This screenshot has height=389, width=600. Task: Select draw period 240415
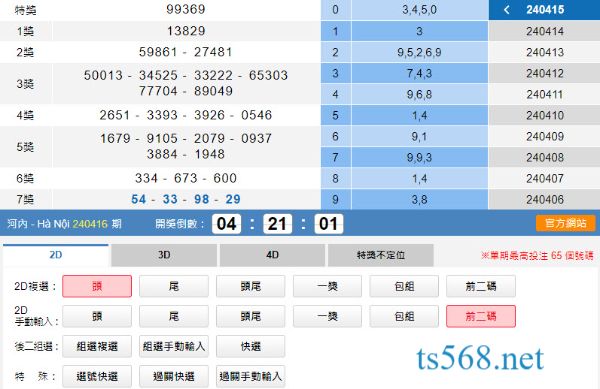coord(545,10)
